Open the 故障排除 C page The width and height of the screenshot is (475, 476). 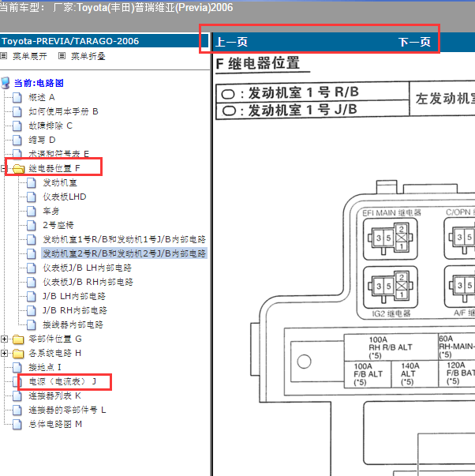point(50,126)
